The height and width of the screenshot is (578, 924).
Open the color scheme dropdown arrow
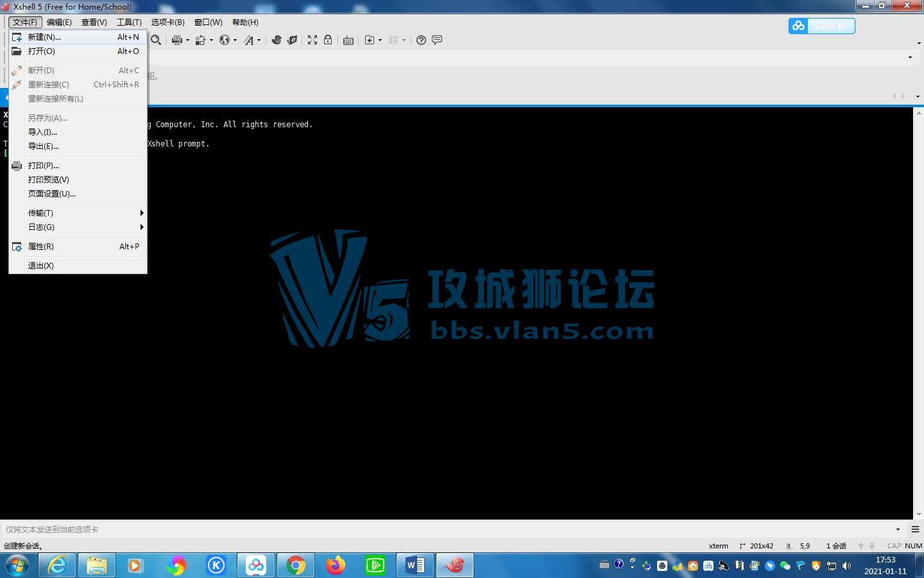[211, 40]
